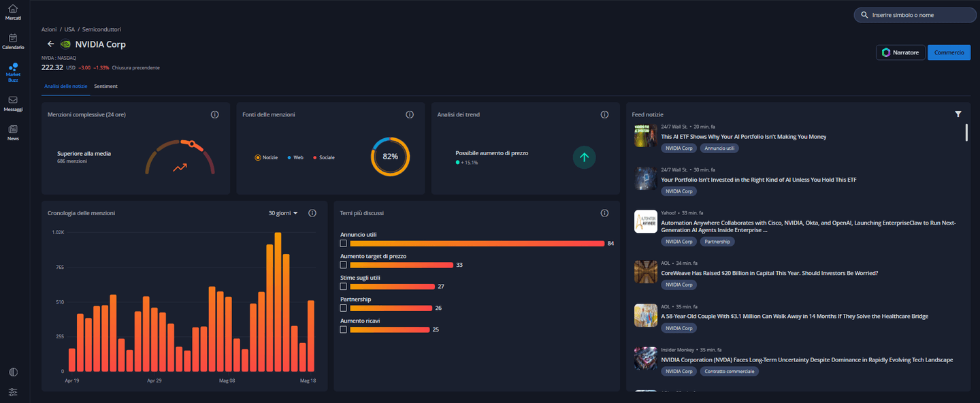Check the Partnership topic checkbox
This screenshot has width=980, height=403.
click(x=344, y=308)
